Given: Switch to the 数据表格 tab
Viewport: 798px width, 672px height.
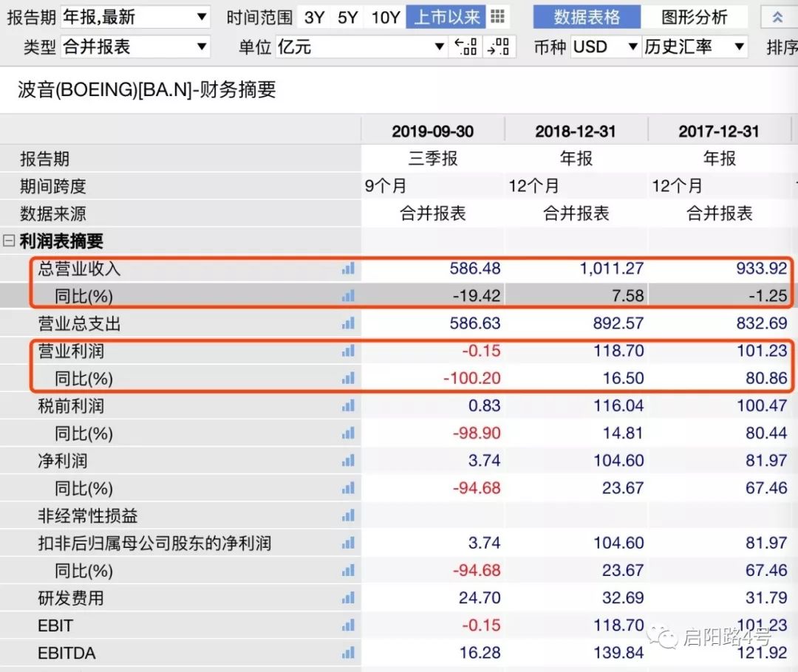Looking at the screenshot, I should [587, 18].
